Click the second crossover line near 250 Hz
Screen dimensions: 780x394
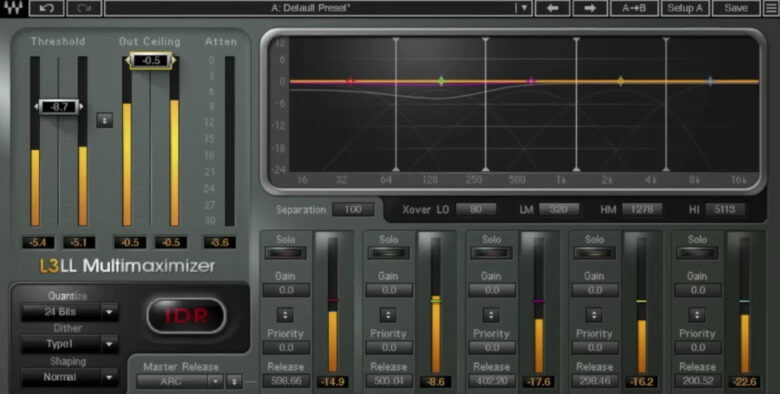pos(486,104)
